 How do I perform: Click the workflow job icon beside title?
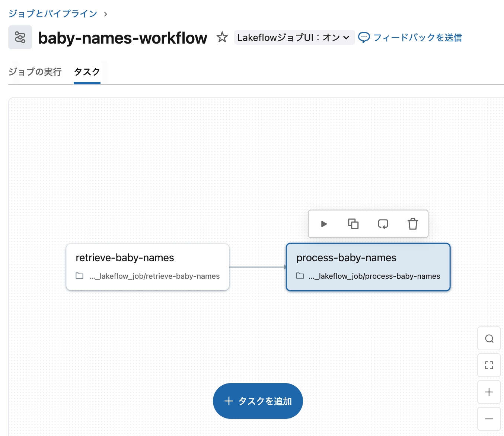[20, 37]
